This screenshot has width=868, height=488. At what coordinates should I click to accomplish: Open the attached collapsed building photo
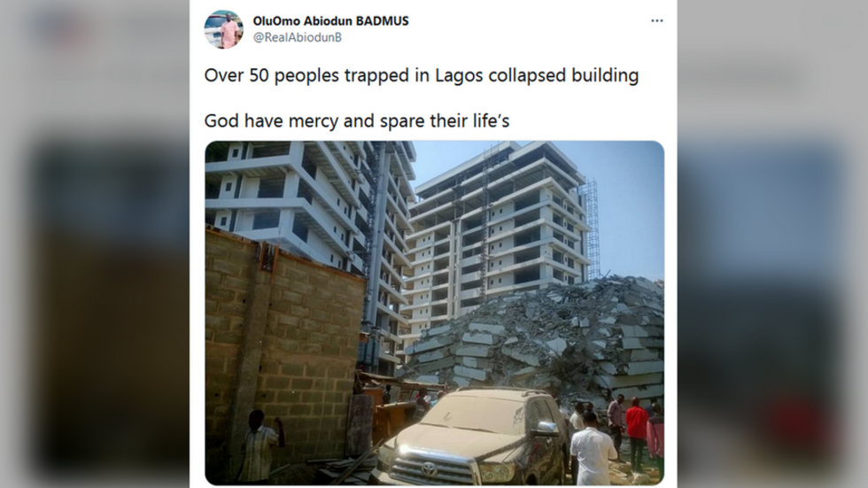click(434, 314)
